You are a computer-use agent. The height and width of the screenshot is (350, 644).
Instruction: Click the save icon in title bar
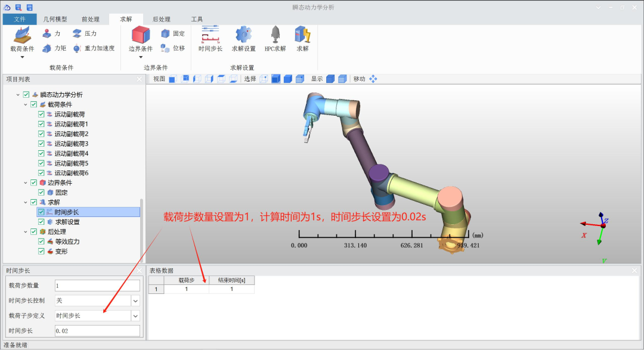(x=30, y=7)
